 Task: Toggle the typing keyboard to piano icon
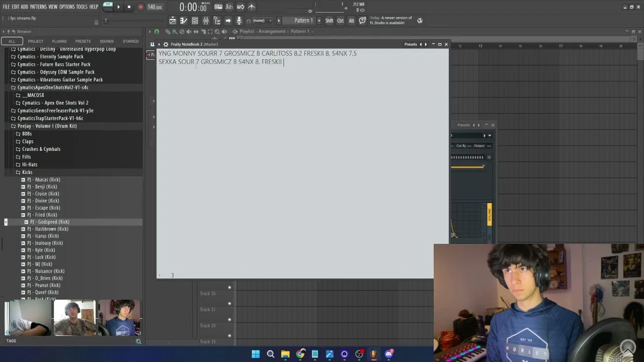[x=218, y=7]
